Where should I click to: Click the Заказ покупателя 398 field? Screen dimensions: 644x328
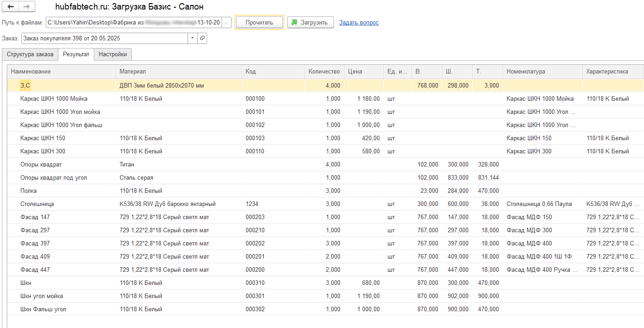click(x=104, y=38)
